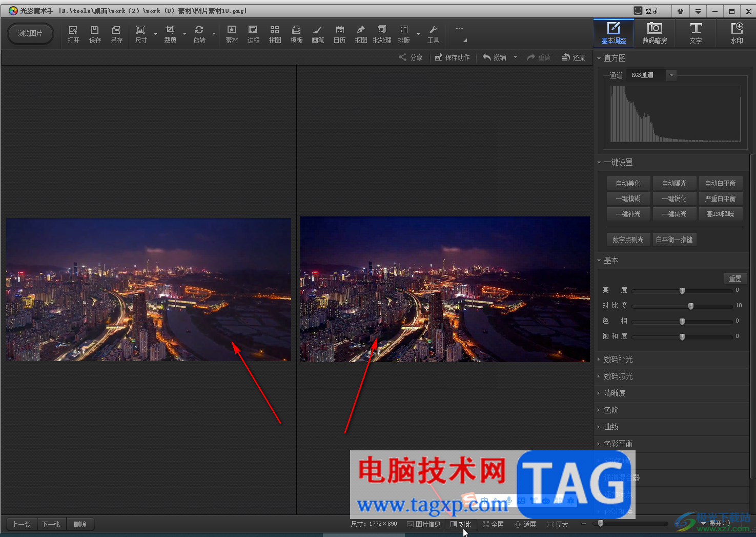Select the 画笔 brush tool
This screenshot has width=756, height=537.
(x=318, y=34)
